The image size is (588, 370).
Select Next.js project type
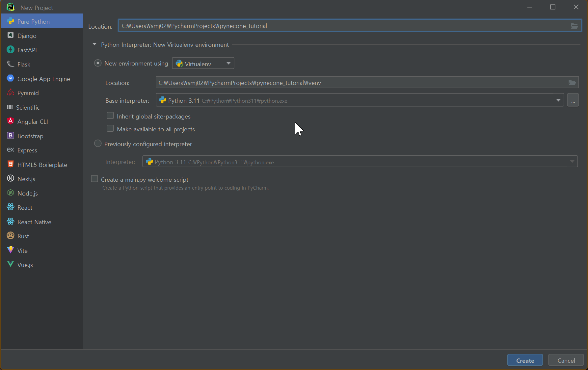[42, 179]
